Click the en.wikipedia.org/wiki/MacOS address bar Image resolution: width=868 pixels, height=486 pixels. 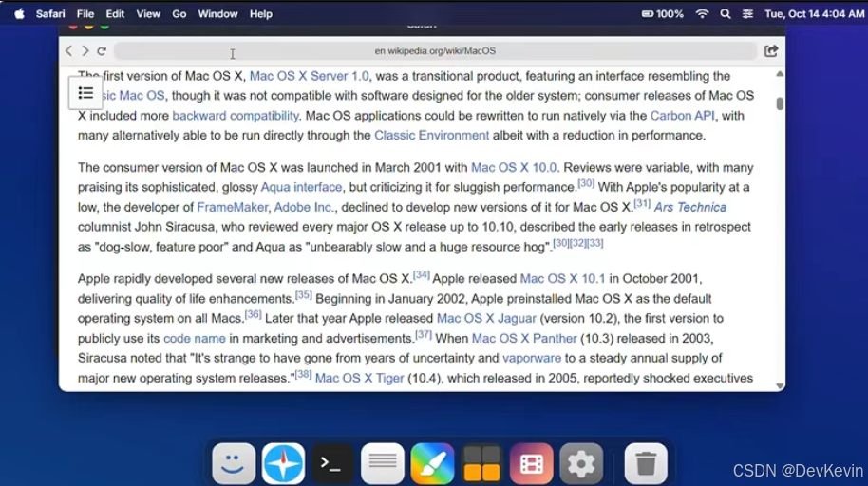tap(435, 51)
